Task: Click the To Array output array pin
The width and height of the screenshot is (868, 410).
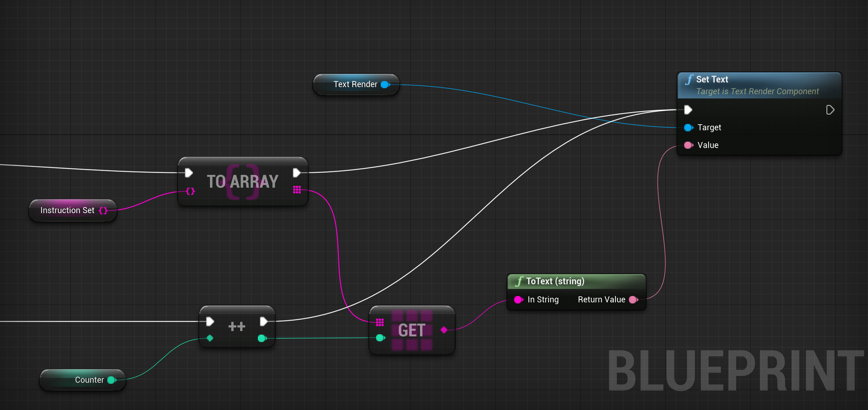Action: 297,190
